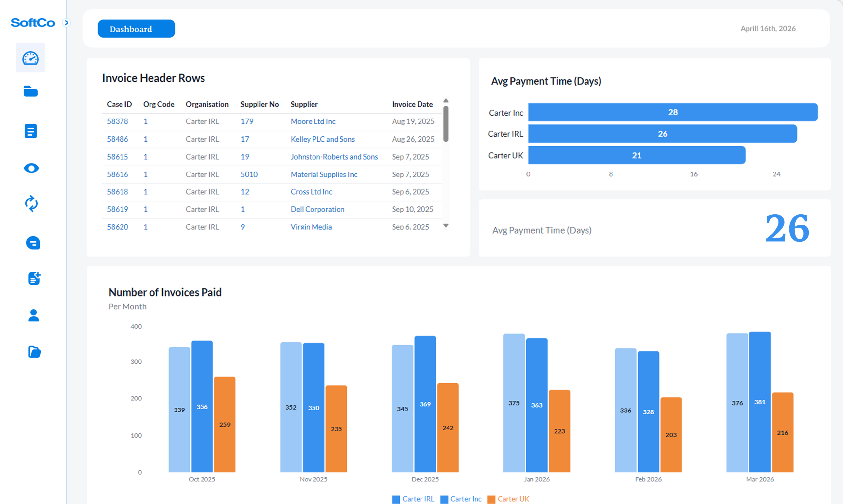
Task: Toggle Carter IRL legend series
Action: point(413,499)
